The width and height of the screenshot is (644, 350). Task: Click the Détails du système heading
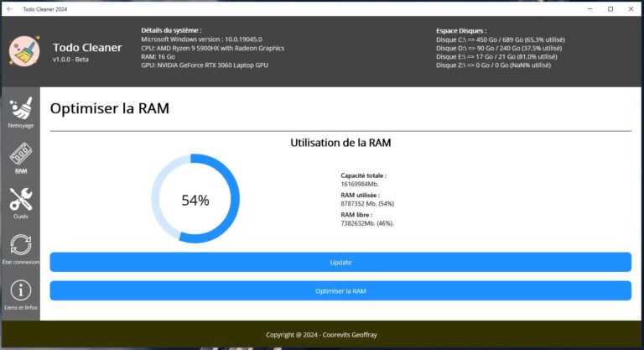(171, 30)
